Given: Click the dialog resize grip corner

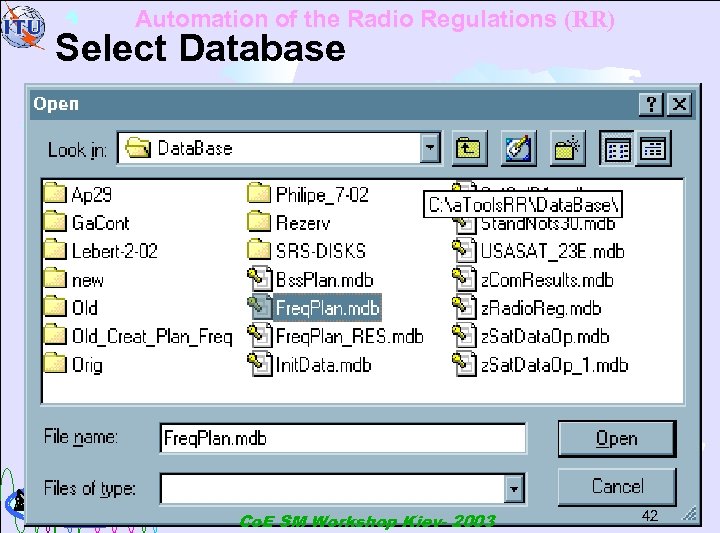Looking at the screenshot, I should tap(689, 513).
